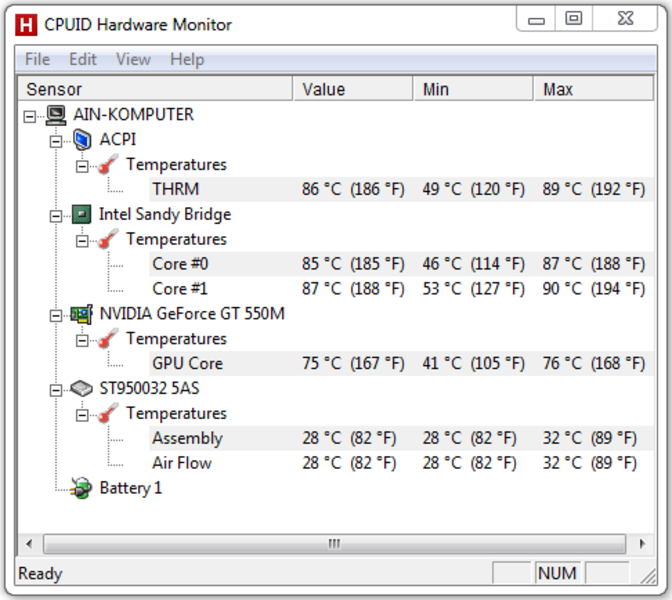The height and width of the screenshot is (600, 672).
Task: Click the NVIDIA GeForce graphics card icon
Action: pos(81,314)
